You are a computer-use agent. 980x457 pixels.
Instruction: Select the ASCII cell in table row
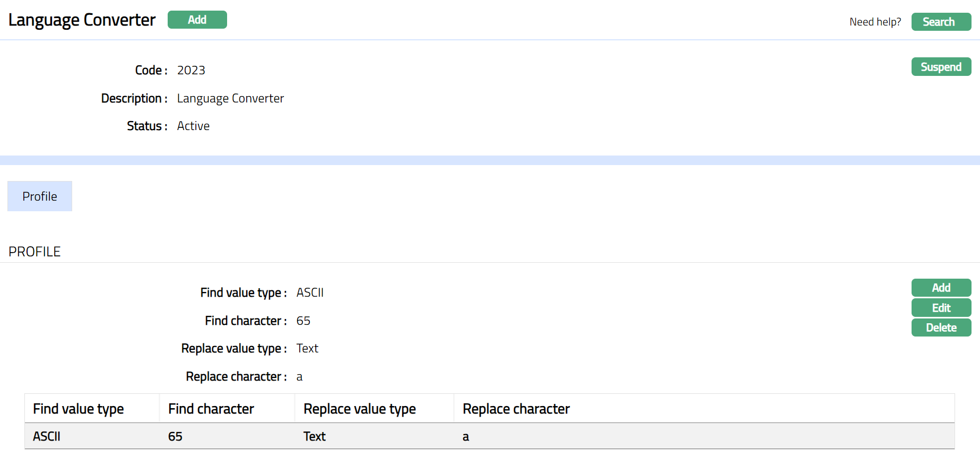[x=47, y=436]
